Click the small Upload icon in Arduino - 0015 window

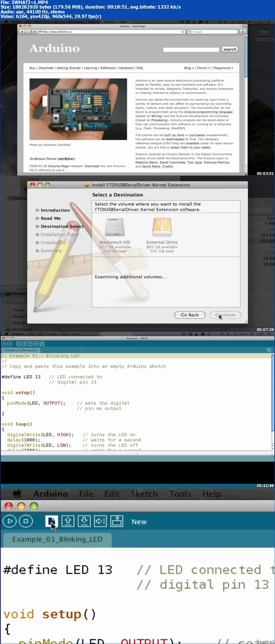point(36,344)
